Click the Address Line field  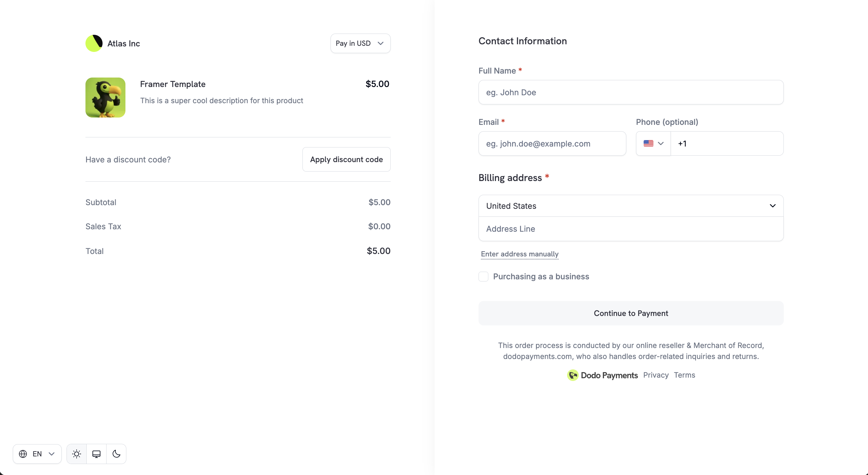click(x=631, y=229)
